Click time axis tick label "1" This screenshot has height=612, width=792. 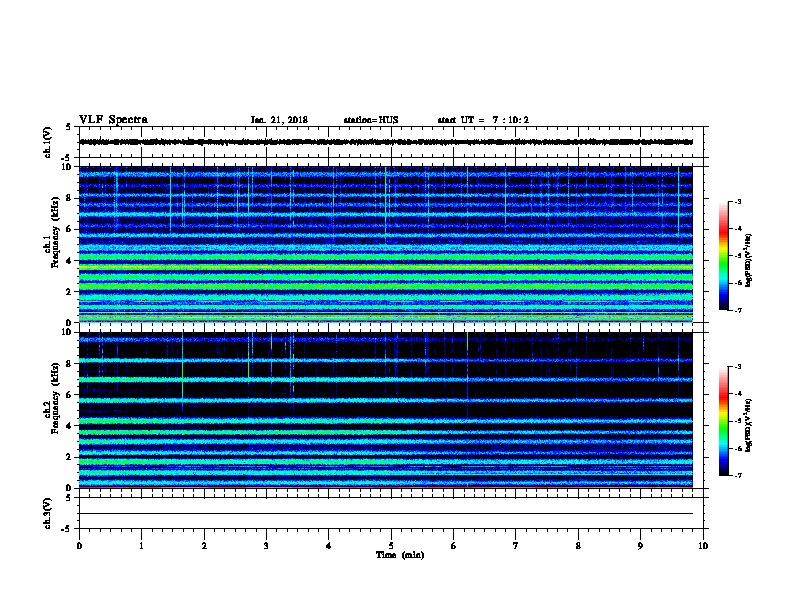(x=141, y=546)
